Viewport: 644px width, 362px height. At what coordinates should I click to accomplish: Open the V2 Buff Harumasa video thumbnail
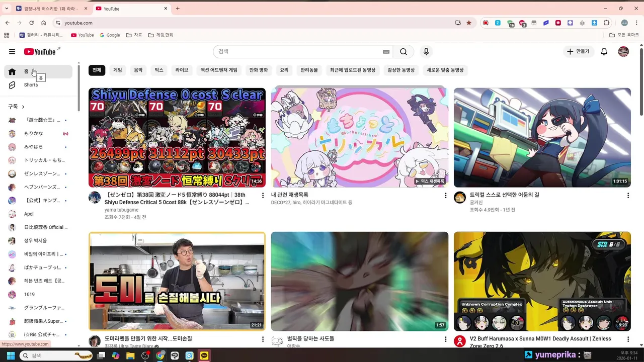tap(542, 281)
